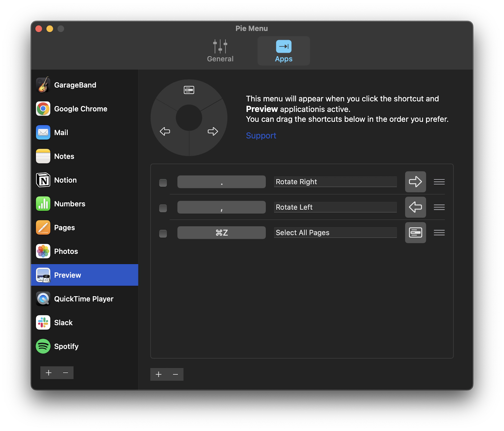Tick the checkbox for Select All Pages
Viewport: 504px width, 431px height.
click(x=163, y=233)
